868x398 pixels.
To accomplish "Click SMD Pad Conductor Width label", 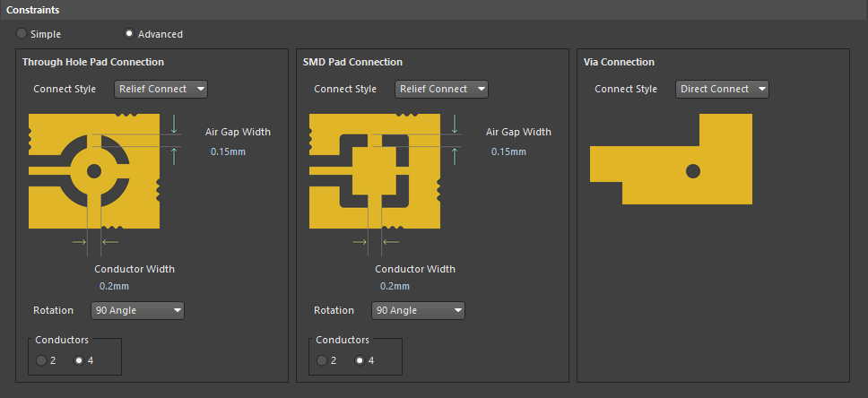I will coord(415,269).
